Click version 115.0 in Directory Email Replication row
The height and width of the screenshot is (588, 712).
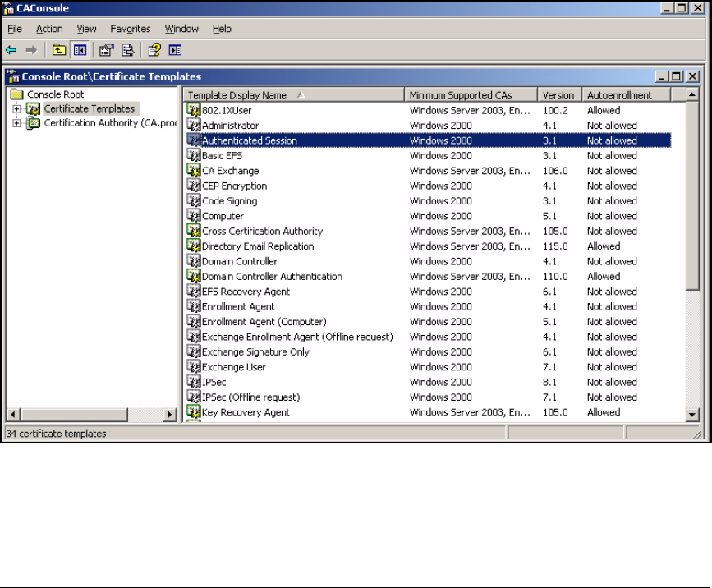555,246
